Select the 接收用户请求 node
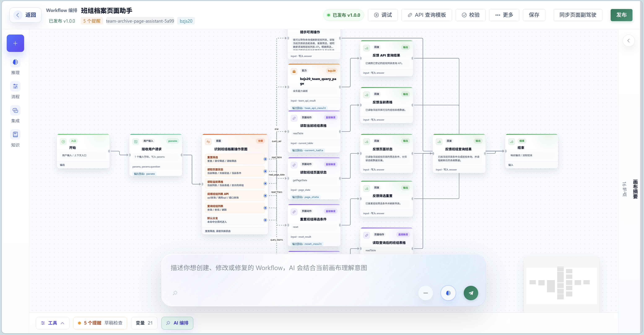Image resolution: width=644 pixels, height=335 pixels. point(156,155)
